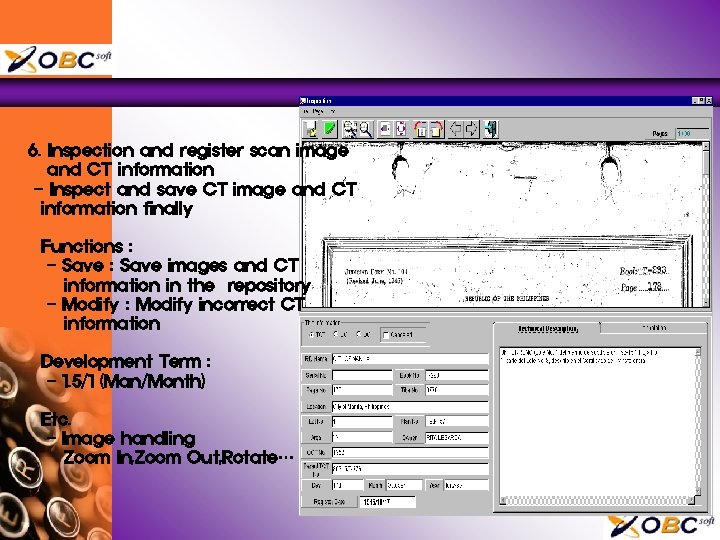The width and height of the screenshot is (720, 540).
Task: Click the fit-whole-page icon with arrows
Action: tap(401, 129)
